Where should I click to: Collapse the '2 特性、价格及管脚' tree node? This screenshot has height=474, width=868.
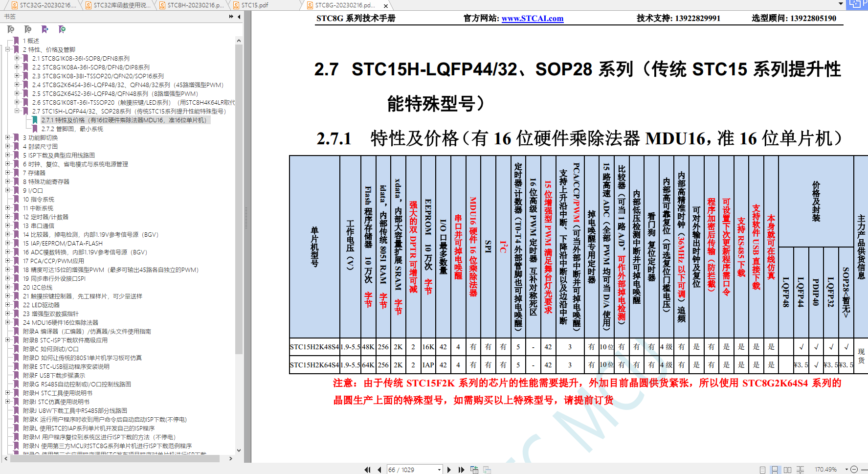tap(8, 49)
